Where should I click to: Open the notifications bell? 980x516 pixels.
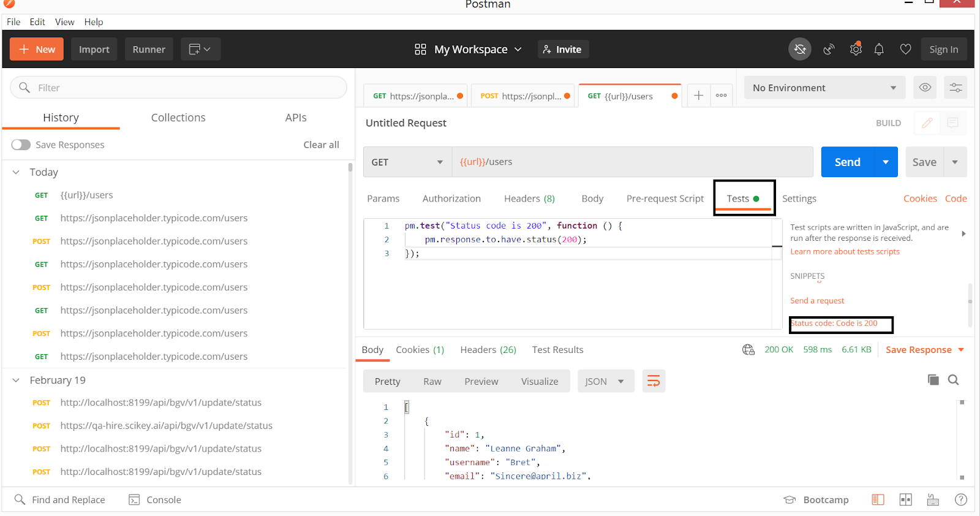coord(879,49)
